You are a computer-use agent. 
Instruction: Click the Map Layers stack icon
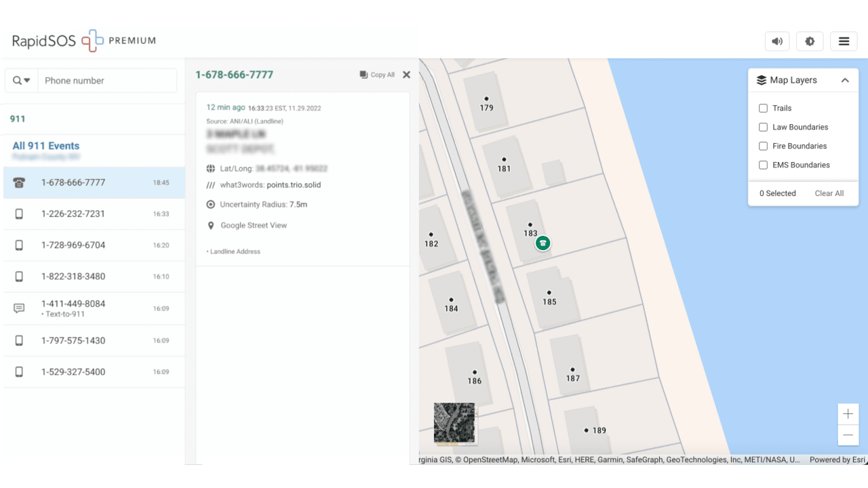coord(762,80)
